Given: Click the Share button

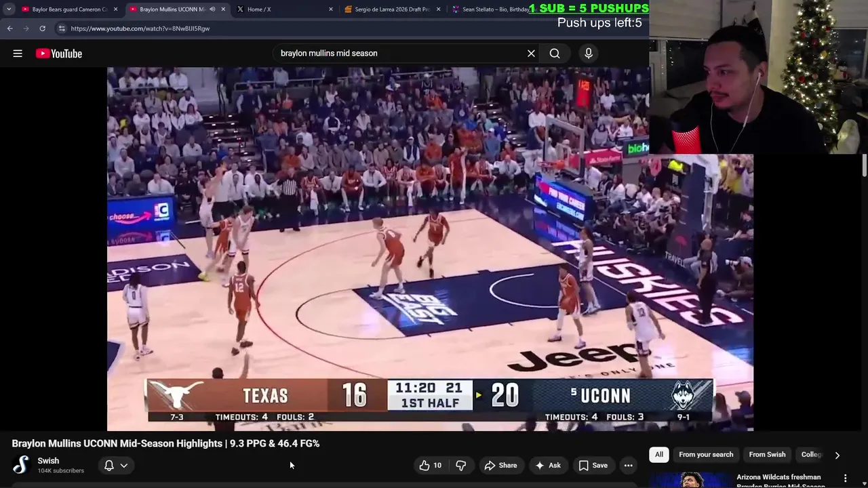Looking at the screenshot, I should point(500,465).
